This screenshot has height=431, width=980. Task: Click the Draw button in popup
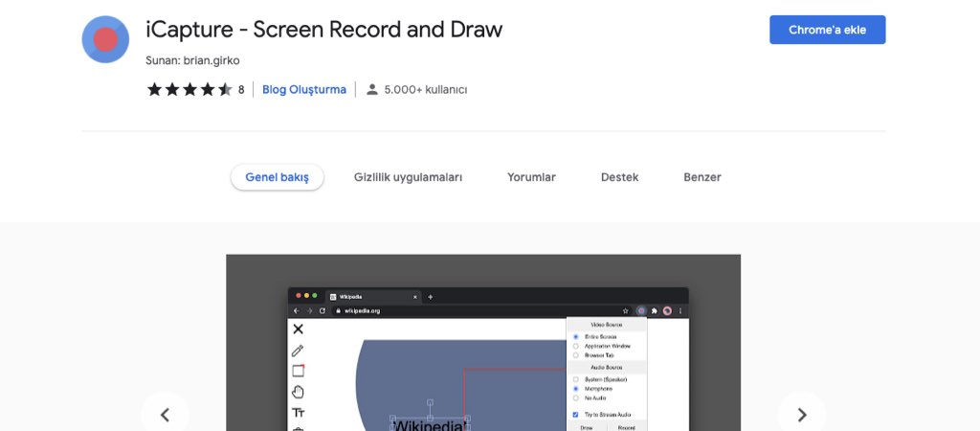pos(587,427)
